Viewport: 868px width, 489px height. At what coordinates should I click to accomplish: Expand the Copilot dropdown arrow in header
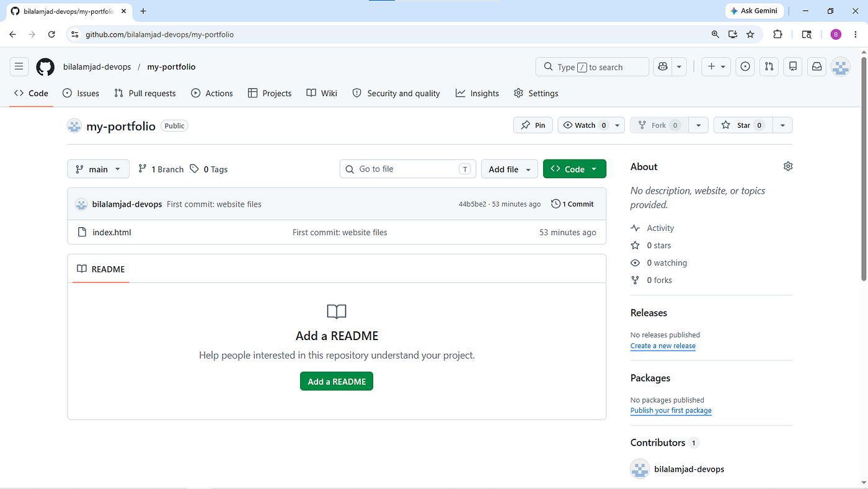[680, 66]
